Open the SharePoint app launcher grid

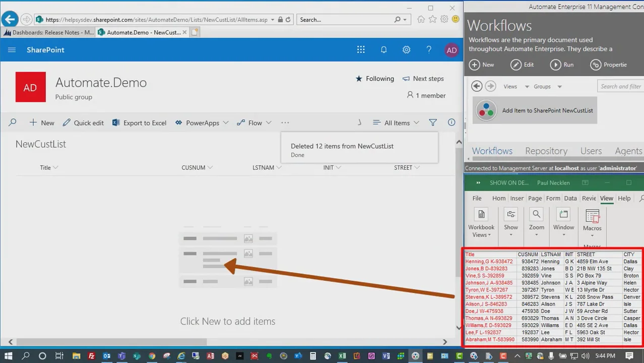(x=361, y=49)
